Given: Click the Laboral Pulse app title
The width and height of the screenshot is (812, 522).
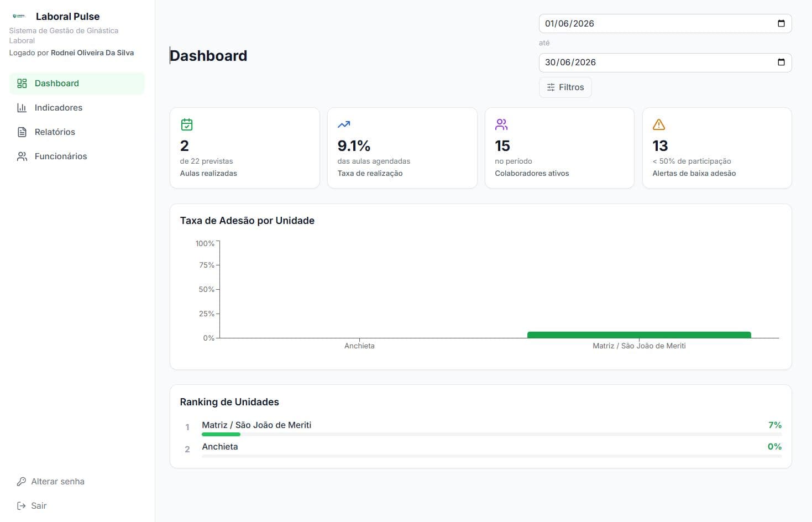Looking at the screenshot, I should 68,17.
